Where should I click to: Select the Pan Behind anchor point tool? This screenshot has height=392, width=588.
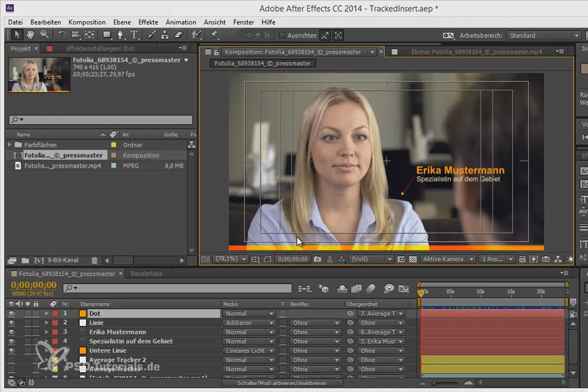89,35
